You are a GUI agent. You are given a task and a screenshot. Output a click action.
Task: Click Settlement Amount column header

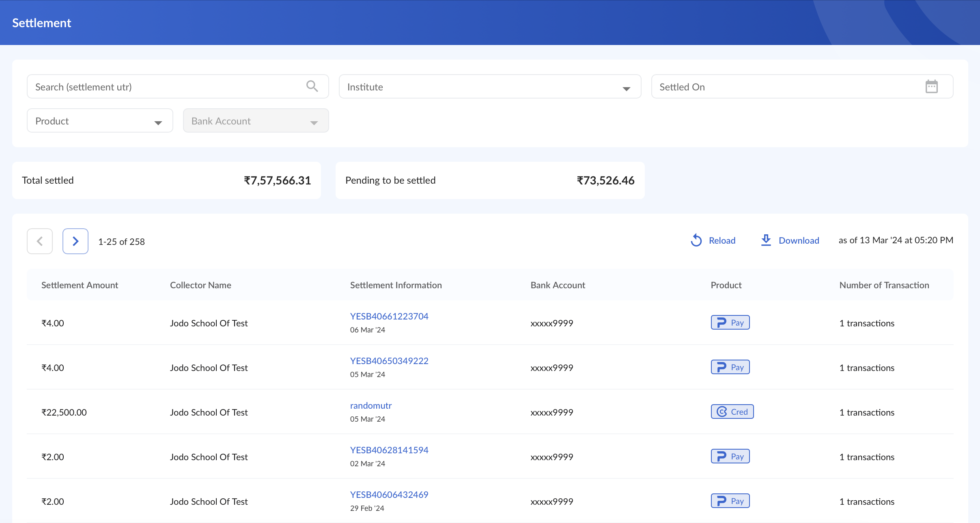click(80, 285)
